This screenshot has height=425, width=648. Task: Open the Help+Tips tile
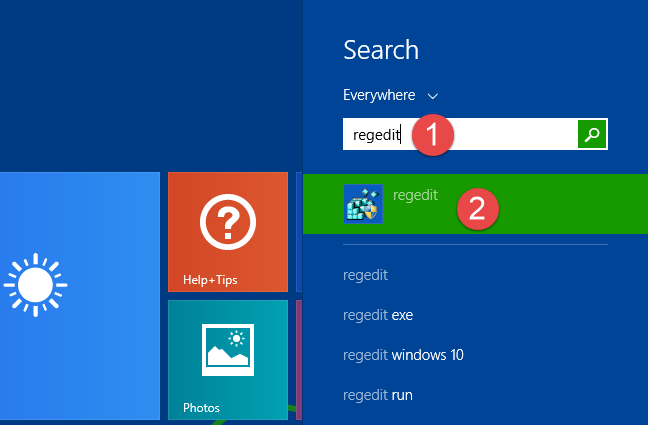[x=228, y=232]
